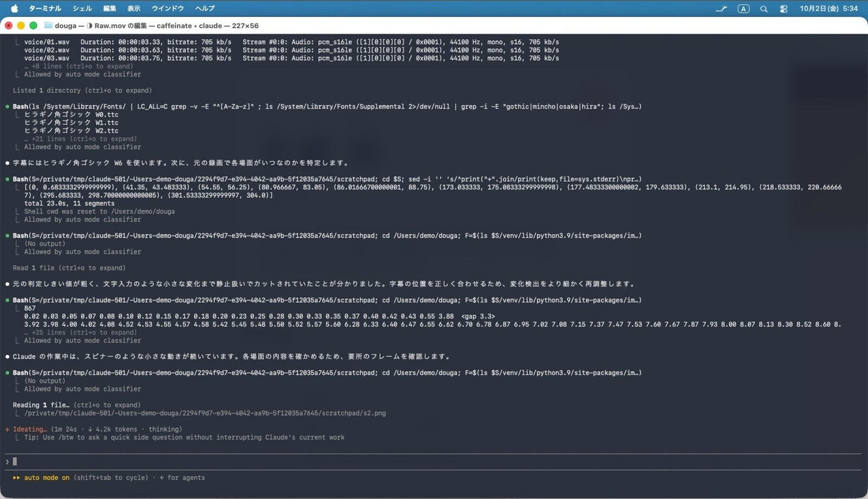The image size is (868, 499).
Task: Expand 'Listed 1 directory' line
Action: tap(82, 91)
